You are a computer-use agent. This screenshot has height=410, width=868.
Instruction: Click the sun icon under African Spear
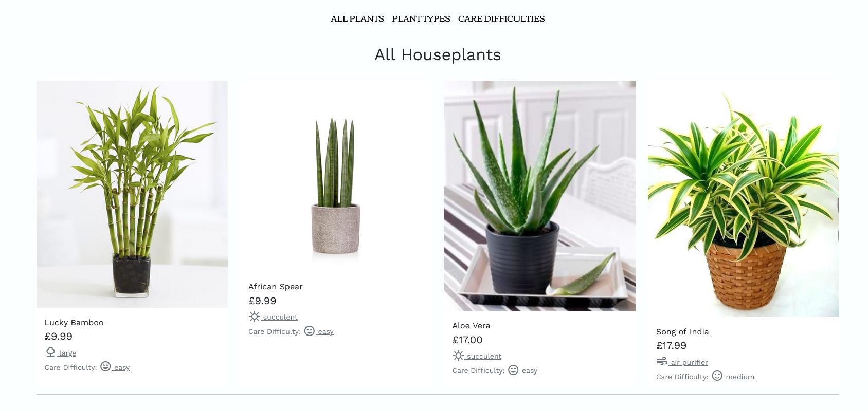tap(255, 316)
